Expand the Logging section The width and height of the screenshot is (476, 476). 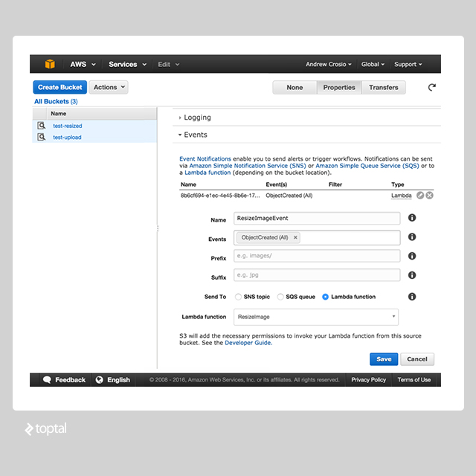[197, 118]
